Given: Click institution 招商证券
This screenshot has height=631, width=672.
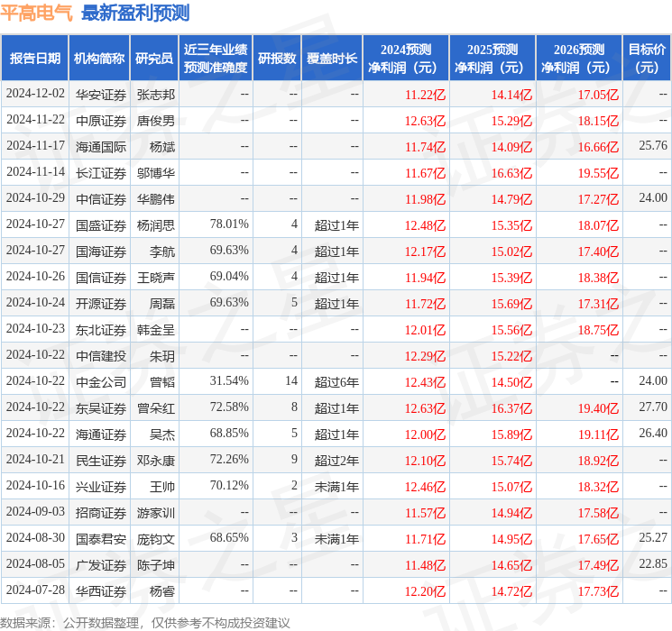Looking at the screenshot, I should (x=101, y=512).
